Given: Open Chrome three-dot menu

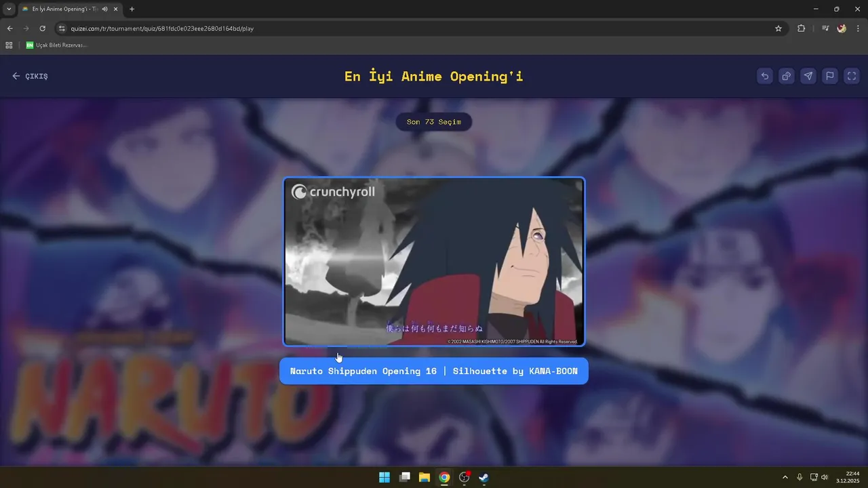Looking at the screenshot, I should (858, 28).
